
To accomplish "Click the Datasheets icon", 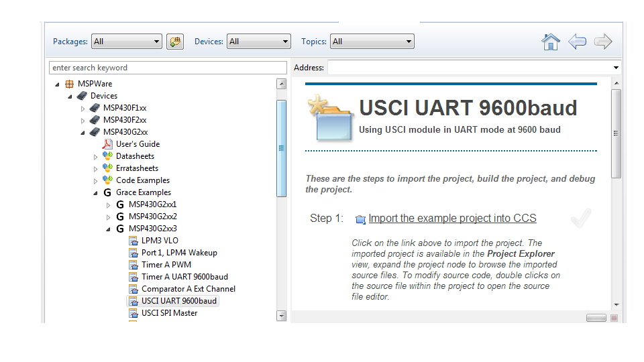I will click(x=107, y=156).
